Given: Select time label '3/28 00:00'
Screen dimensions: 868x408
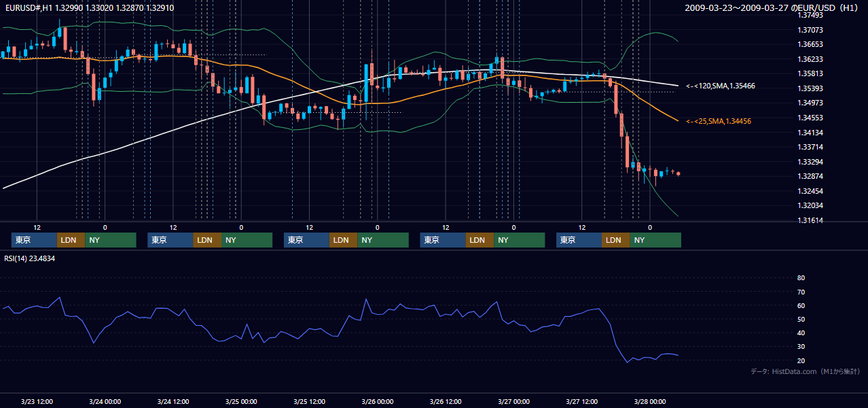Looking at the screenshot, I should coord(650,401).
